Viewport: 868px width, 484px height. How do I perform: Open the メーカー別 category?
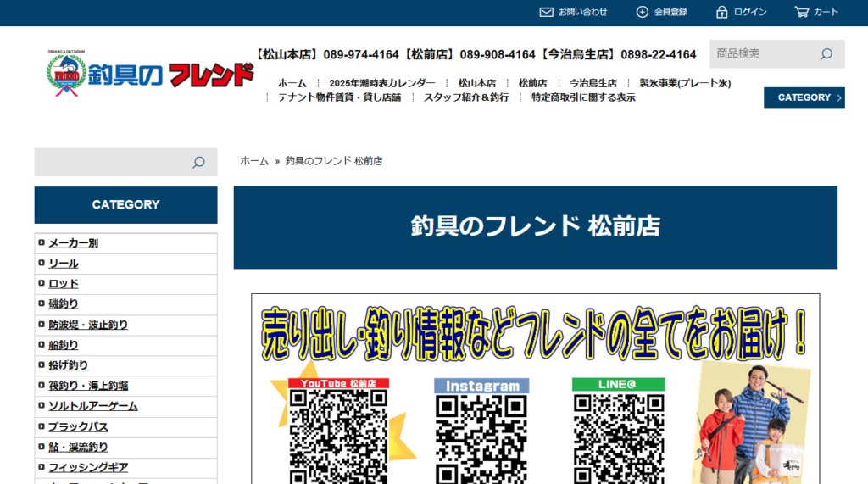73,243
